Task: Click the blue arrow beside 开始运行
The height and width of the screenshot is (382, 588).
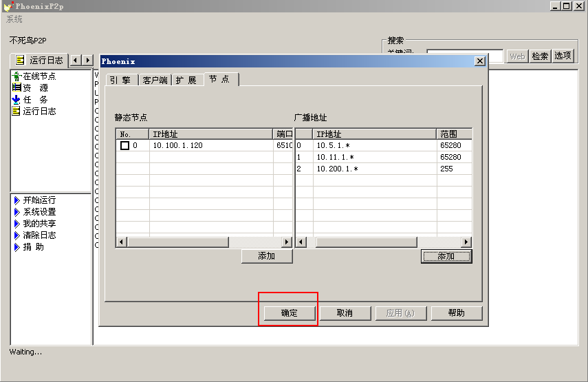Action: click(x=17, y=200)
